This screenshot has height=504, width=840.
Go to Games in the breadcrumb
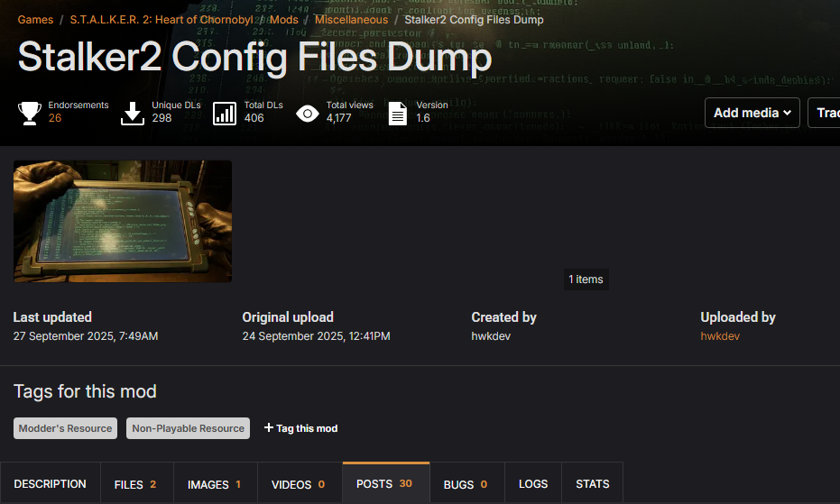pyautogui.click(x=35, y=20)
